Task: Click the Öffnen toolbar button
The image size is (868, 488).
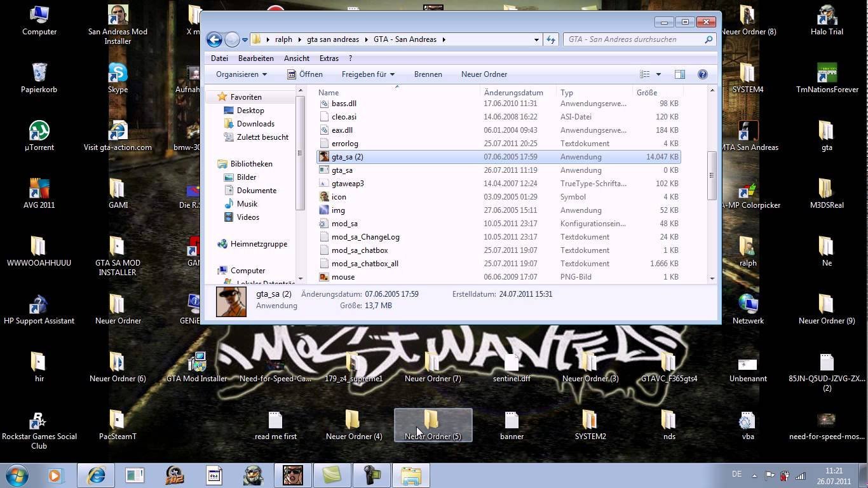Action: (304, 74)
